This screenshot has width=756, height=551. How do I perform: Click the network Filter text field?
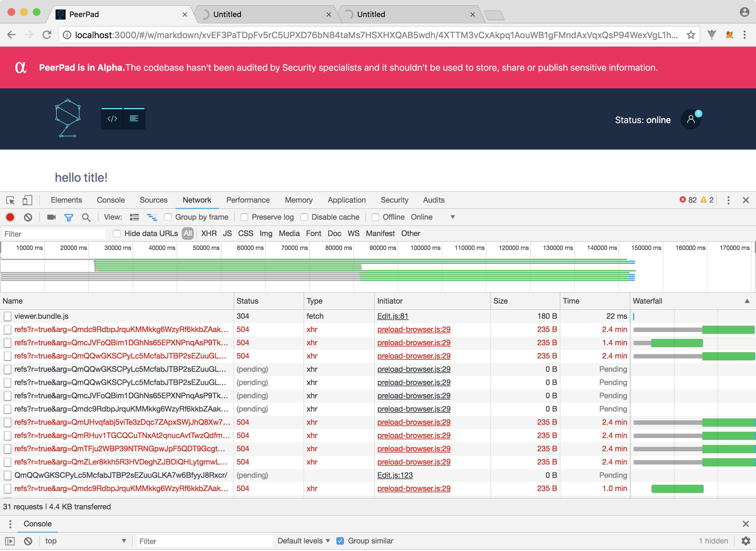[x=53, y=234]
